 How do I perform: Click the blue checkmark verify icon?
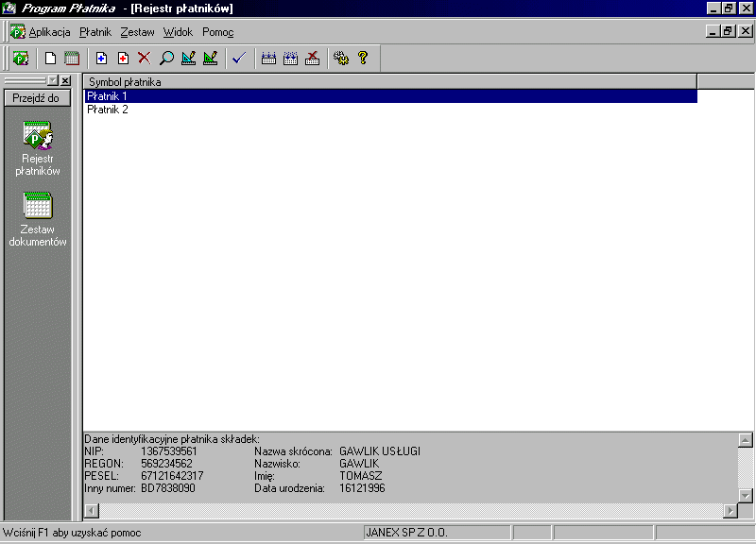(x=239, y=59)
